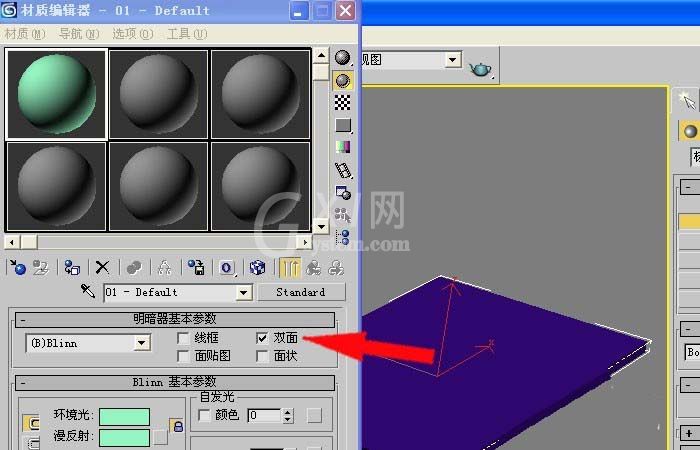Enable the 面贴图 (Face Map) checkbox
The height and width of the screenshot is (450, 700).
pos(183,356)
